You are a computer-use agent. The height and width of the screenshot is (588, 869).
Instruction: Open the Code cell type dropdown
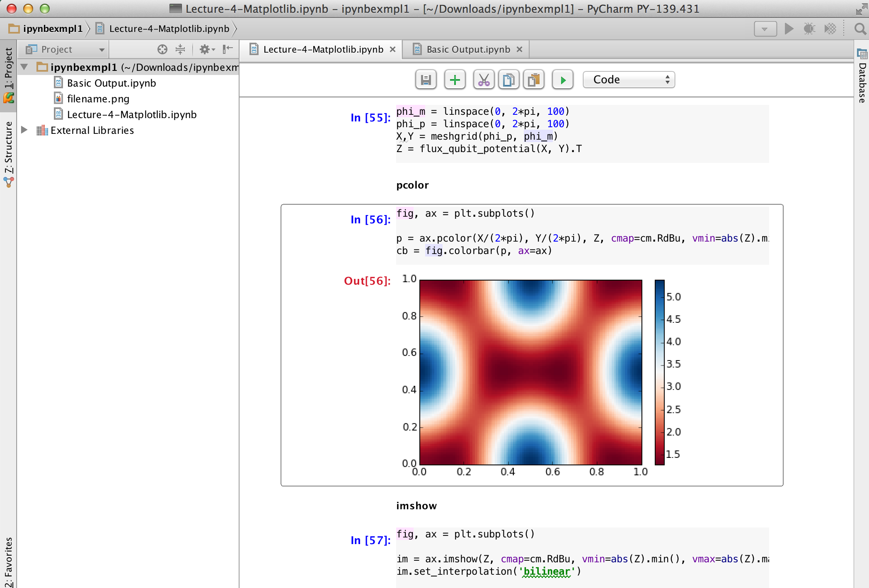pos(629,80)
